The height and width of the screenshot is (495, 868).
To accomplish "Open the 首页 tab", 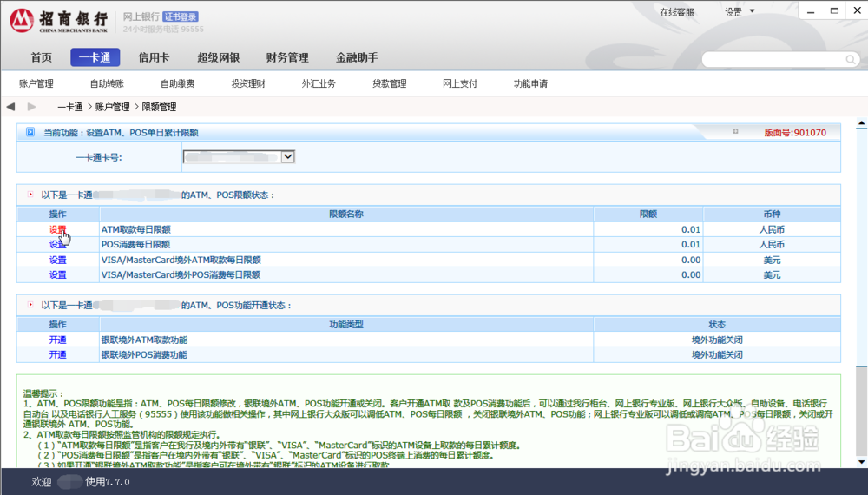I will [42, 57].
